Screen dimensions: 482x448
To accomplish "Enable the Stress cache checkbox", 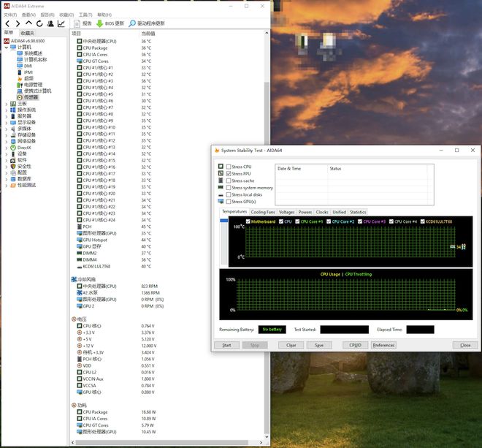I will point(229,181).
